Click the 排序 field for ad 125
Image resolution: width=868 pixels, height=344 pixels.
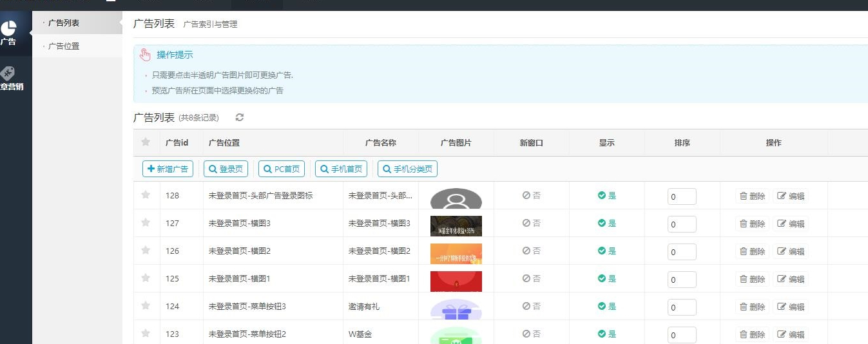682,280
